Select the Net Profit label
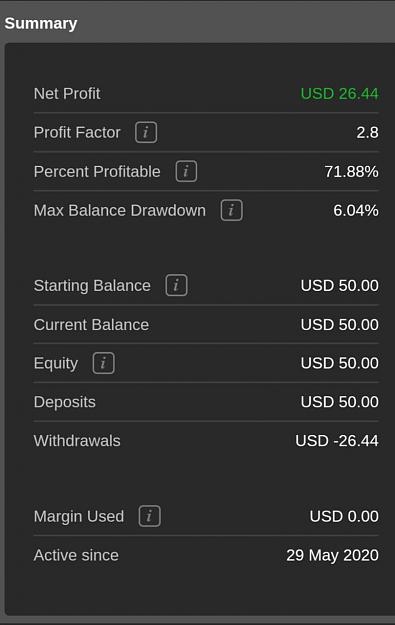395x625 pixels. tap(67, 94)
